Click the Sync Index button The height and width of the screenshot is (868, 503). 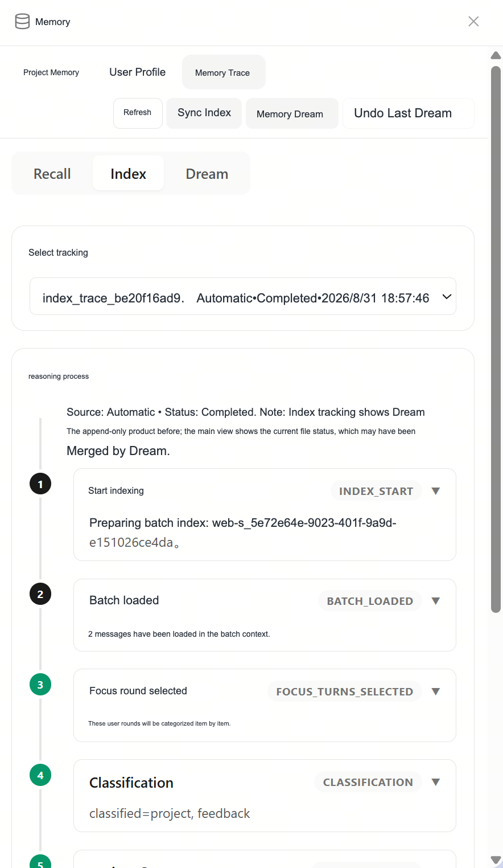click(x=204, y=113)
